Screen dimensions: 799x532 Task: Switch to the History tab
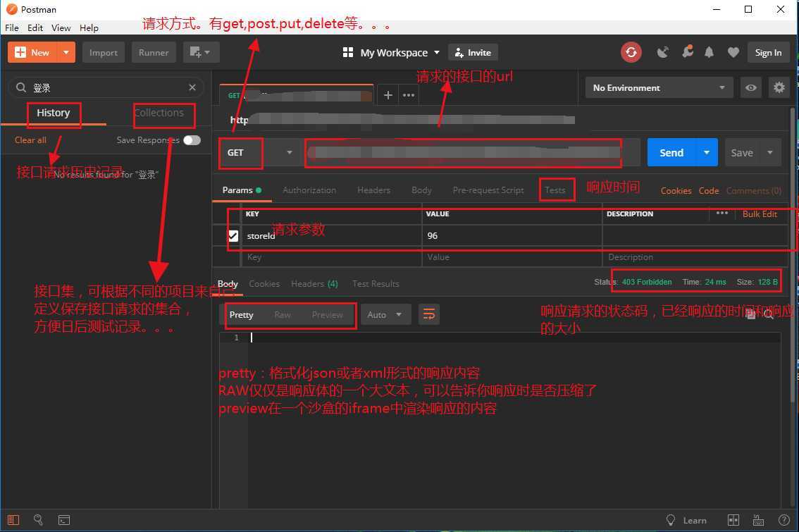pyautogui.click(x=53, y=113)
